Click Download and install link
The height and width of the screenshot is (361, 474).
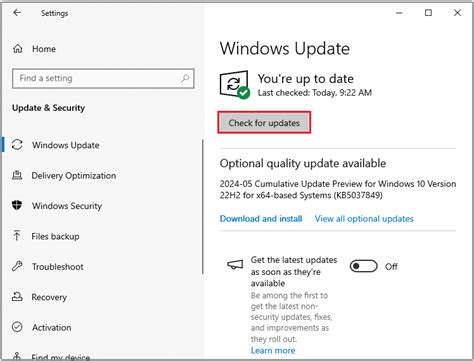261,219
